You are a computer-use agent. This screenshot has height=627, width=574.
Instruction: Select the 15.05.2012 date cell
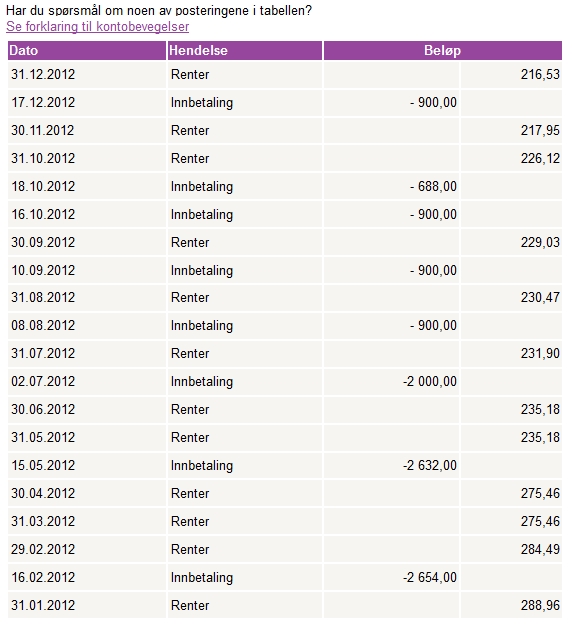point(87,465)
